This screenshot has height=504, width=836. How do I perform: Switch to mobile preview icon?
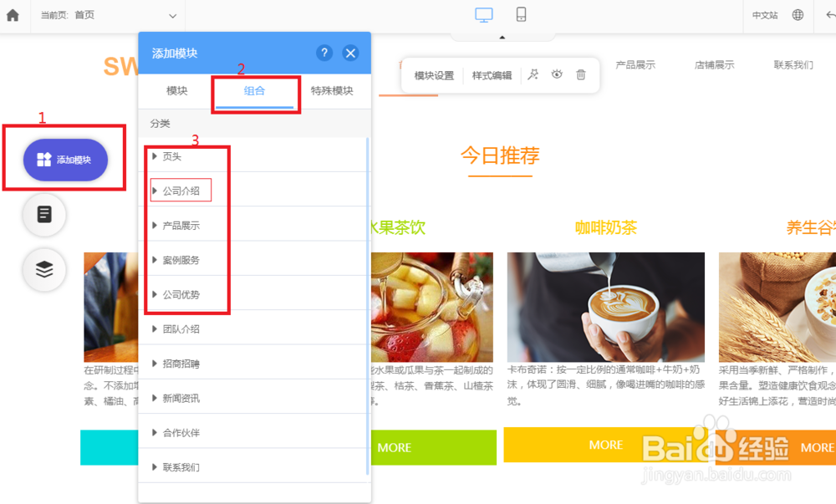521,14
